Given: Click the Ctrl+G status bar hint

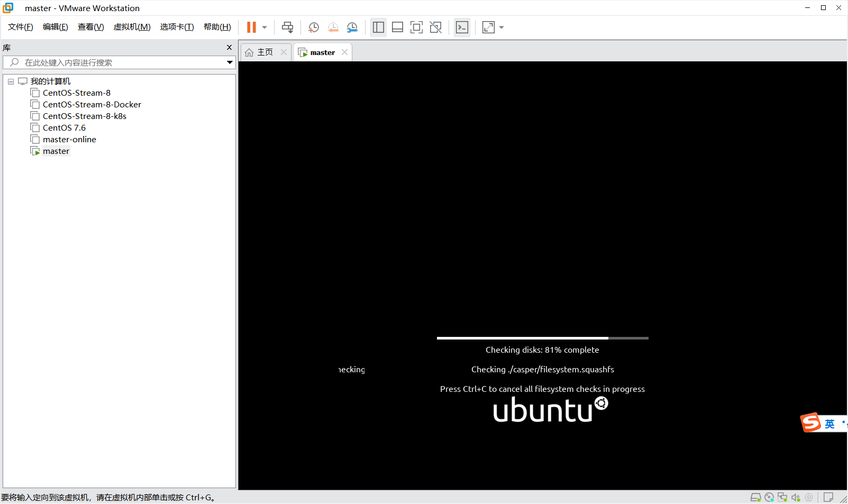Looking at the screenshot, I should tap(108, 498).
